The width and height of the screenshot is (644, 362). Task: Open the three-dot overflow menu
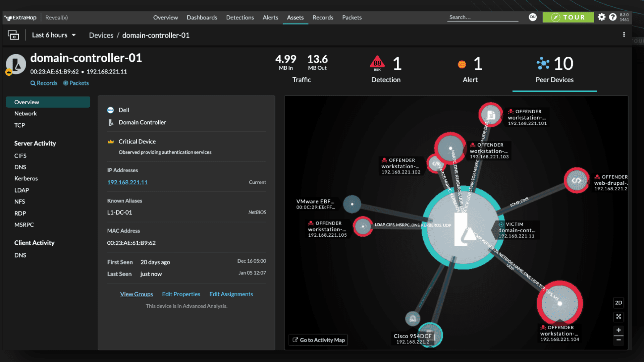(624, 35)
